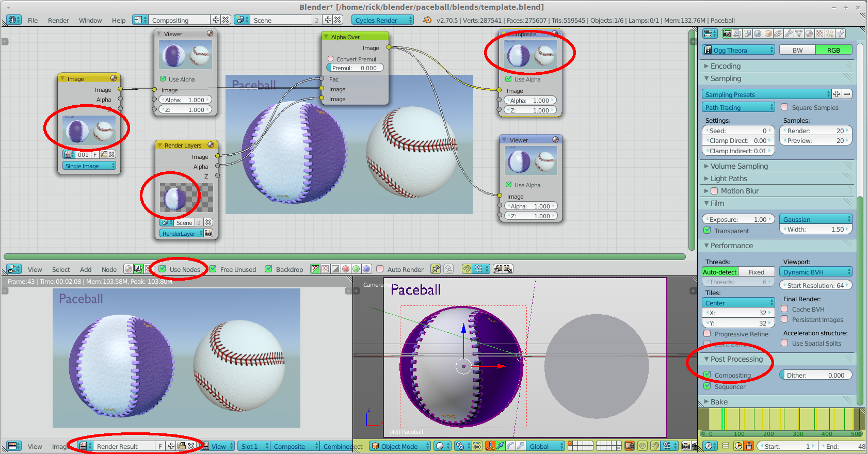Open the Render properties camera tab
The image size is (868, 454).
pos(727,34)
